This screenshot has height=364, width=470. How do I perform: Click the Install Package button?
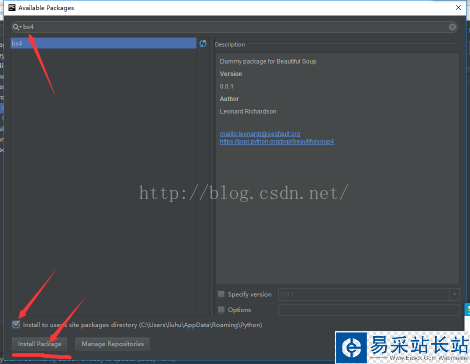coord(39,344)
